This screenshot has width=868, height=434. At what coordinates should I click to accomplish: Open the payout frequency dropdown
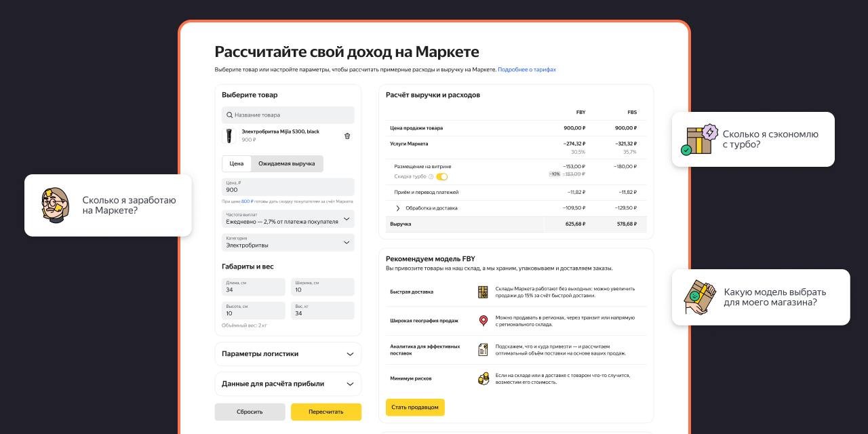288,218
